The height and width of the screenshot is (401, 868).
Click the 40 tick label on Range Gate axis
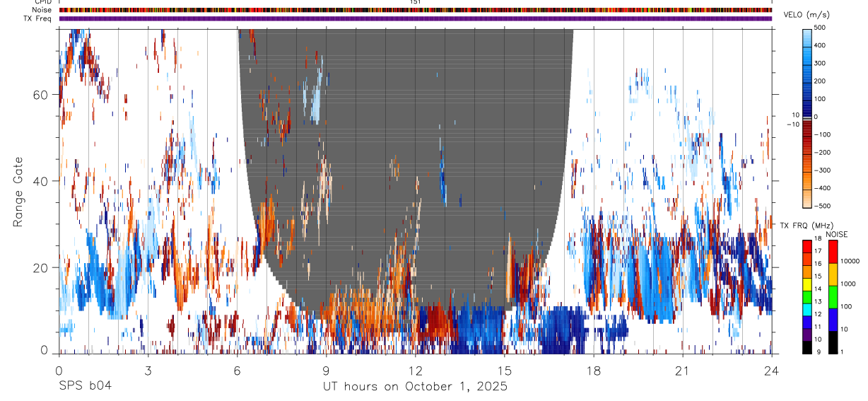coord(42,181)
